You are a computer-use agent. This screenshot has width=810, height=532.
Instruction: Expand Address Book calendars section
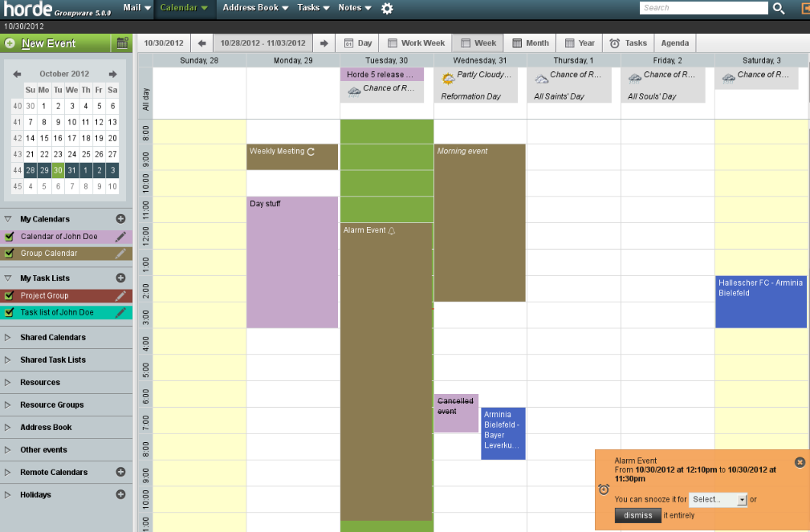[x=8, y=427]
